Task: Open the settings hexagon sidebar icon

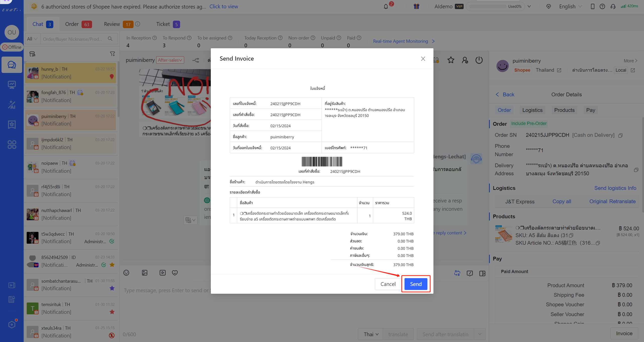Action: [12, 324]
